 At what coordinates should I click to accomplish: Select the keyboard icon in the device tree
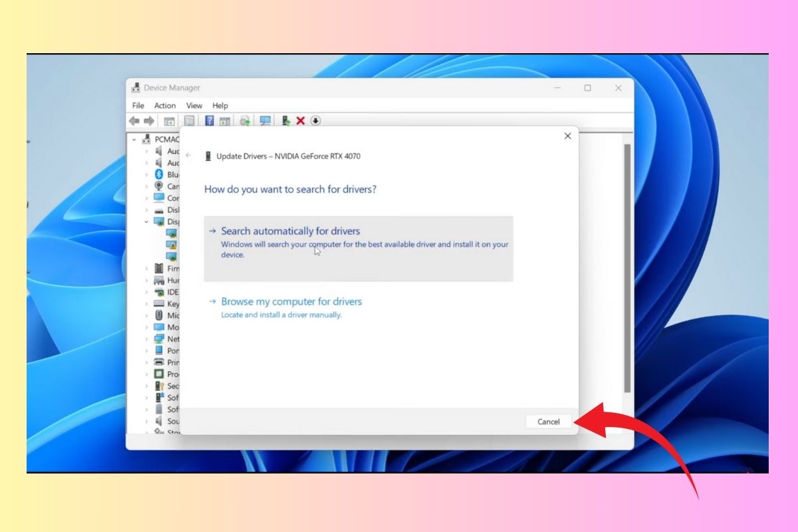(159, 304)
